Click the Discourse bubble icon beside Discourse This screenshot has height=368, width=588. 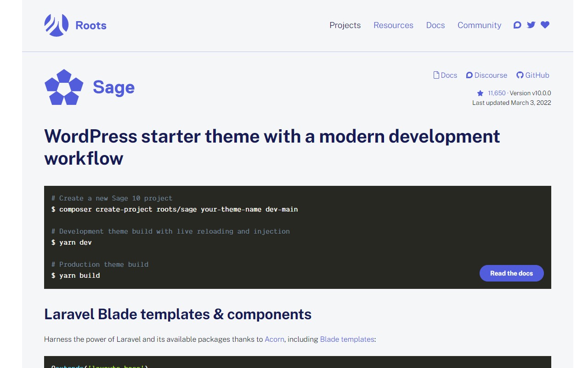tap(469, 75)
